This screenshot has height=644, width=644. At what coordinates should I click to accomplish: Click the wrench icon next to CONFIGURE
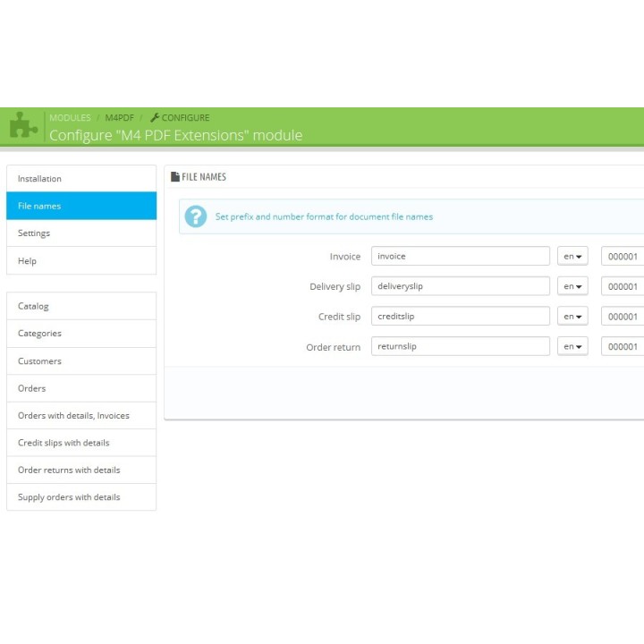click(155, 117)
